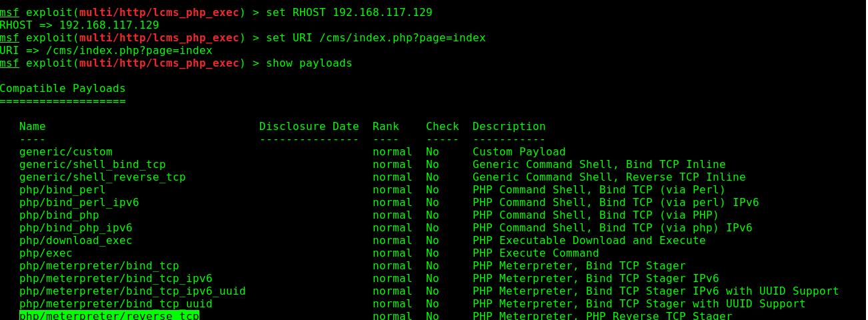868x320 pixels.
Task: Select payload name 'generic/custom'
Action: click(x=66, y=152)
